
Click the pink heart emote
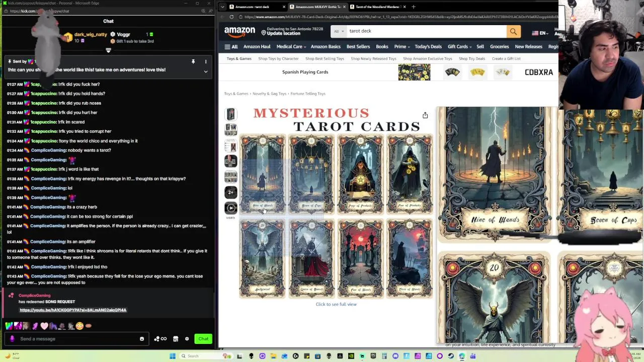click(44, 326)
